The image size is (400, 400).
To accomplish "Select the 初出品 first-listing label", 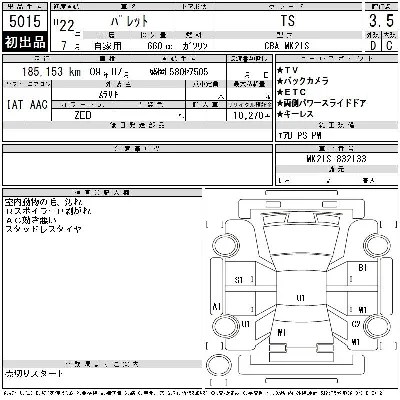I will (x=25, y=42).
